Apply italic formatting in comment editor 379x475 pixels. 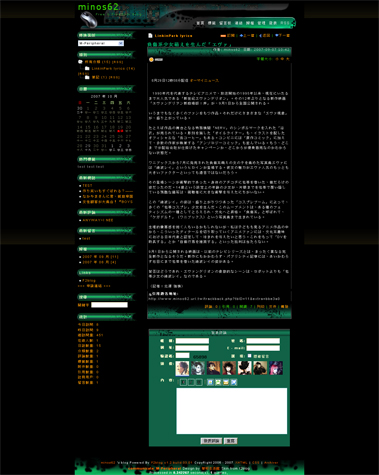point(191,382)
